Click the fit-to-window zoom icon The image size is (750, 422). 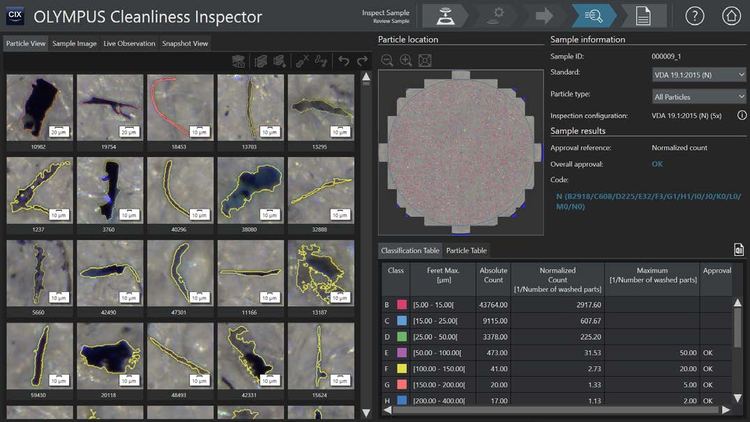(x=425, y=60)
